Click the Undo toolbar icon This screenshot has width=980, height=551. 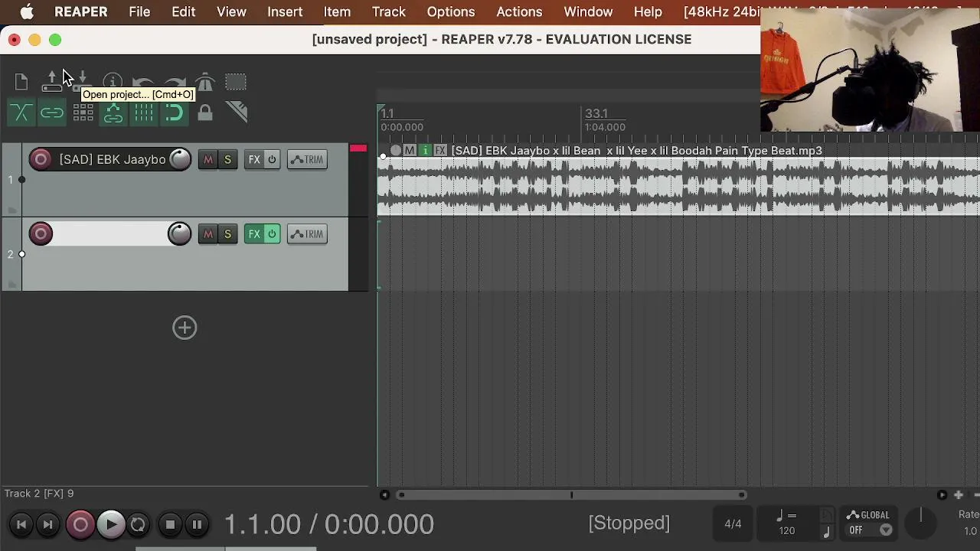[x=143, y=82]
